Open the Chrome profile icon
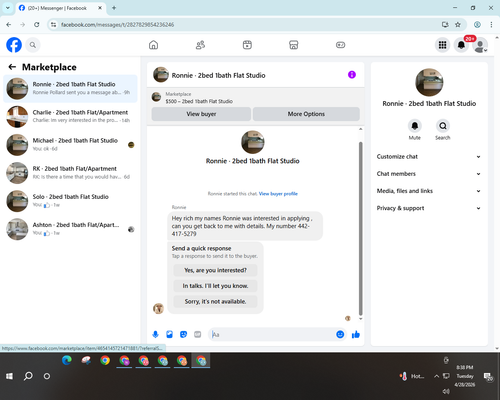 477,25
